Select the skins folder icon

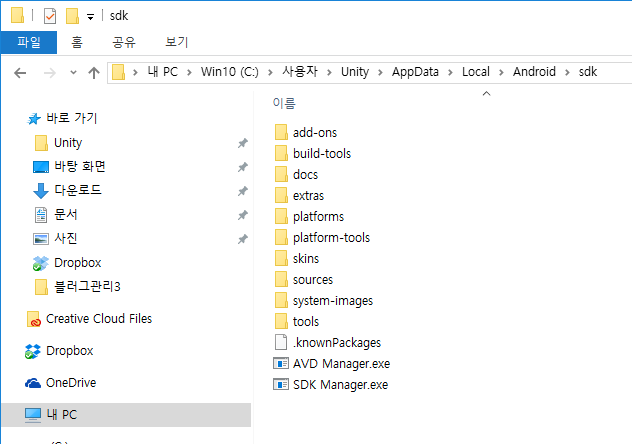pos(281,258)
